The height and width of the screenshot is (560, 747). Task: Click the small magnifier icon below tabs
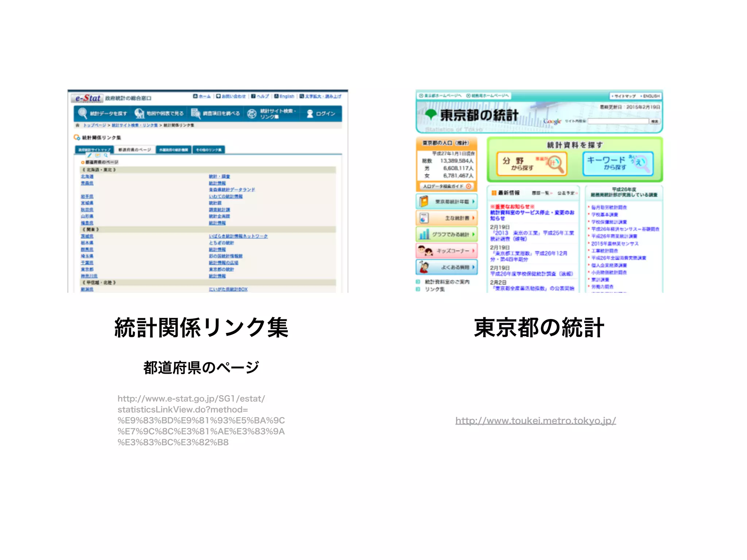click(106, 156)
